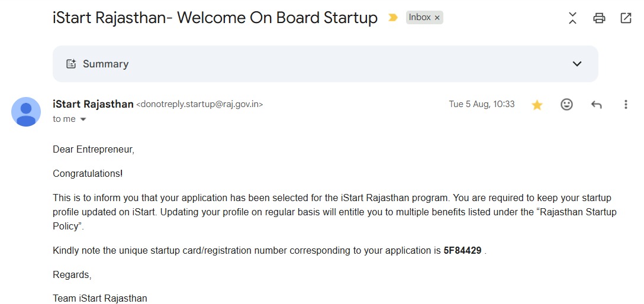
Task: Unstar the message with yellow star
Action: point(537,105)
